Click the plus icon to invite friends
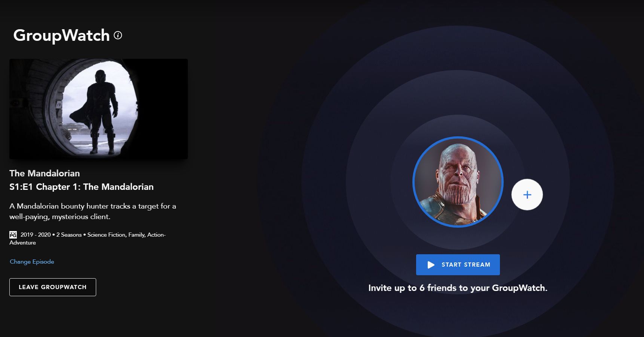This screenshot has height=337, width=644. (x=527, y=194)
